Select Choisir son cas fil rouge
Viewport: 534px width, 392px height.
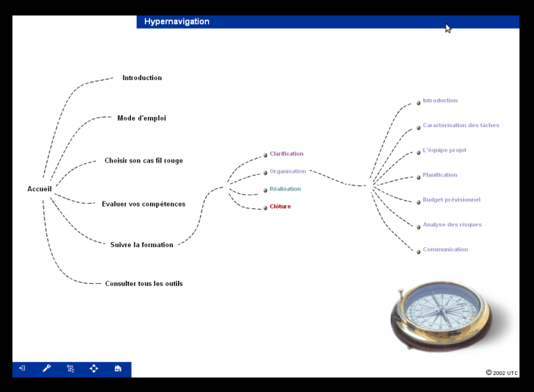143,160
